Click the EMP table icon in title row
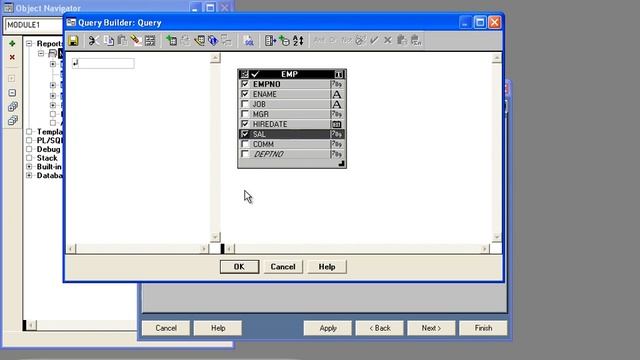Screen dimensions: 640x360 point(244,74)
